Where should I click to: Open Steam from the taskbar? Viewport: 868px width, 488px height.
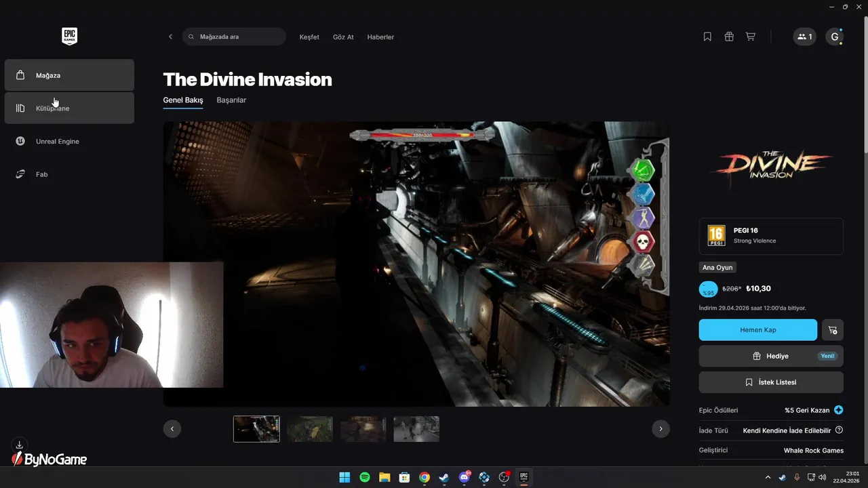click(444, 477)
